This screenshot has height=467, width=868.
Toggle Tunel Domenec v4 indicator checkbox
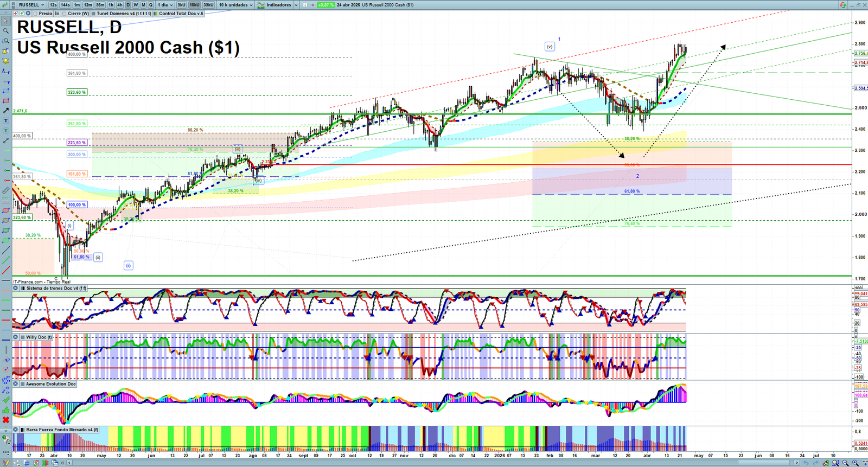[x=94, y=14]
